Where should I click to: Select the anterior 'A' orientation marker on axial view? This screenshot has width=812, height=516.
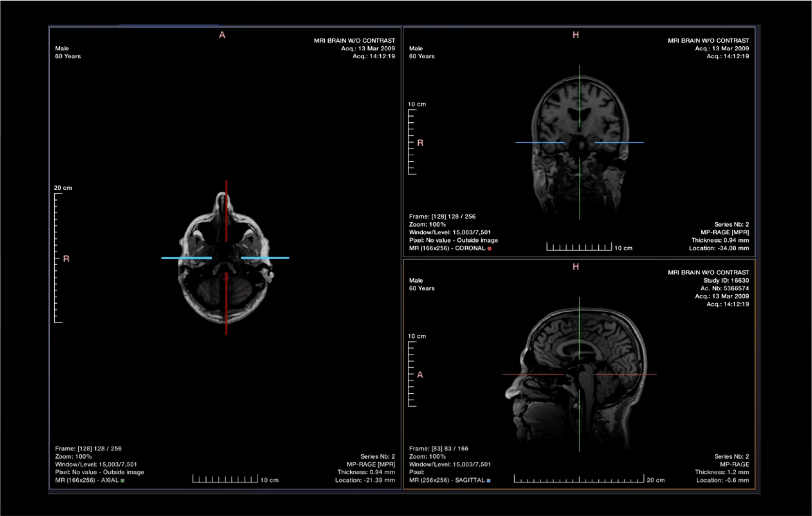coord(222,35)
